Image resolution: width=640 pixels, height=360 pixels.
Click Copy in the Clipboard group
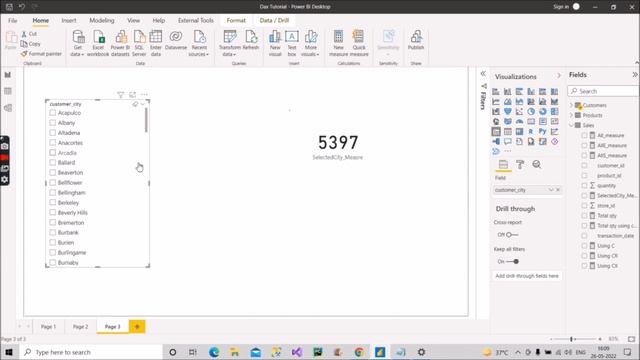31,44
